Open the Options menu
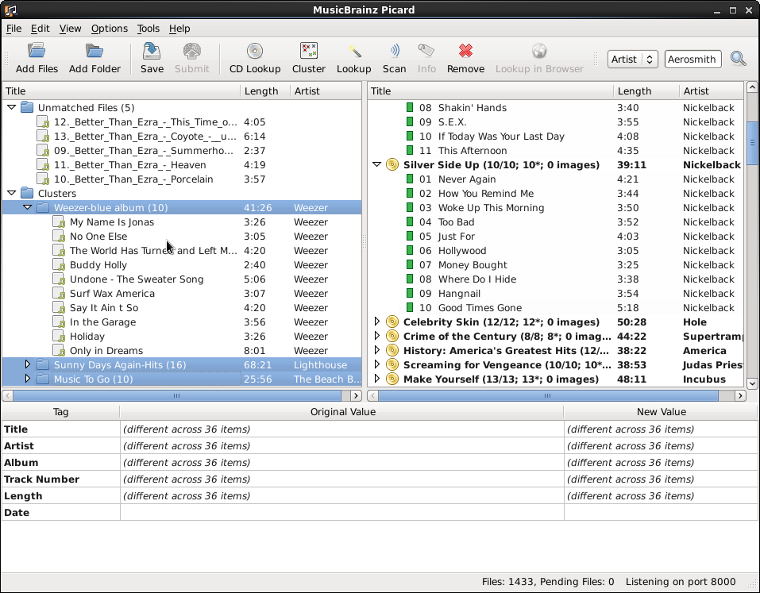 pyautogui.click(x=109, y=29)
